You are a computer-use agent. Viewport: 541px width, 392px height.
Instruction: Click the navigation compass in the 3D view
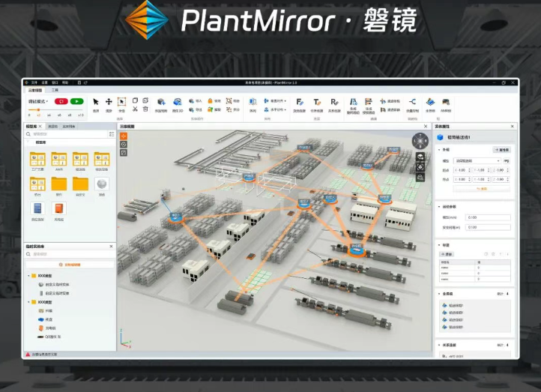(420, 140)
